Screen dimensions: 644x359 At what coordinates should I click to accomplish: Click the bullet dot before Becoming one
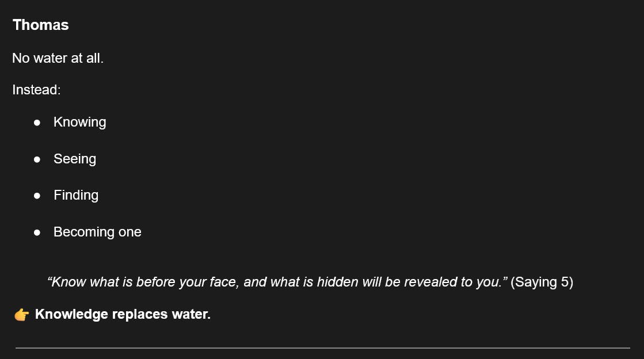click(x=37, y=232)
